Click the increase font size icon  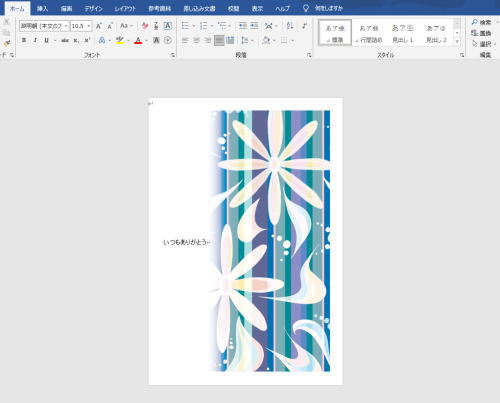pos(99,26)
